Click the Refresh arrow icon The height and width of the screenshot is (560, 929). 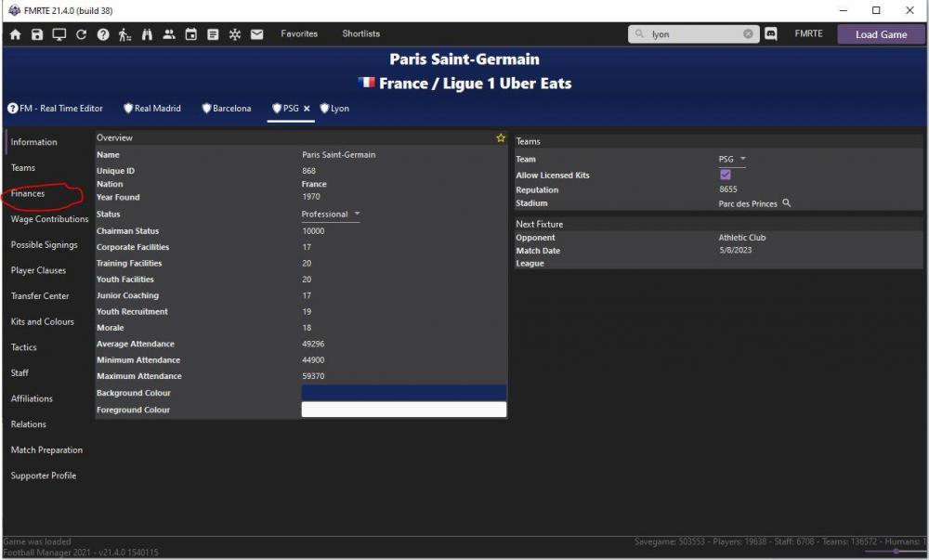click(x=81, y=34)
